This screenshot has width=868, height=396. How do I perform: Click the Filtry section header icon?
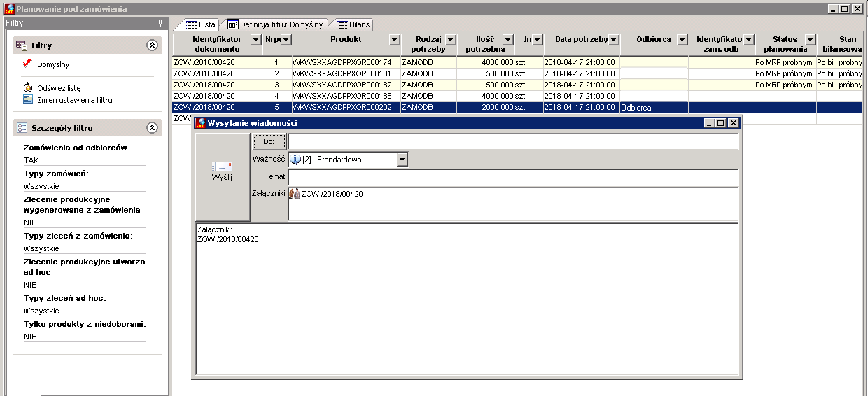[22, 45]
